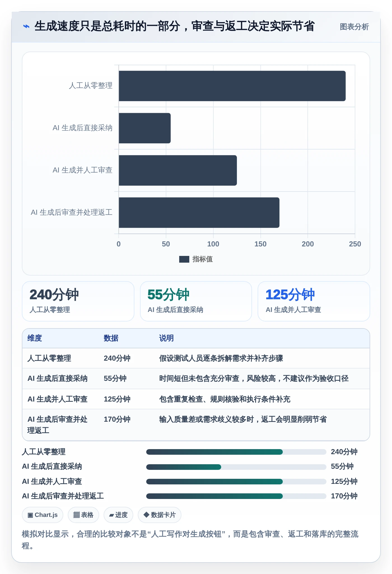The height and width of the screenshot is (574, 392).
Task: Click the AI 生成并人工审查 progress bar
Action: 236,482
